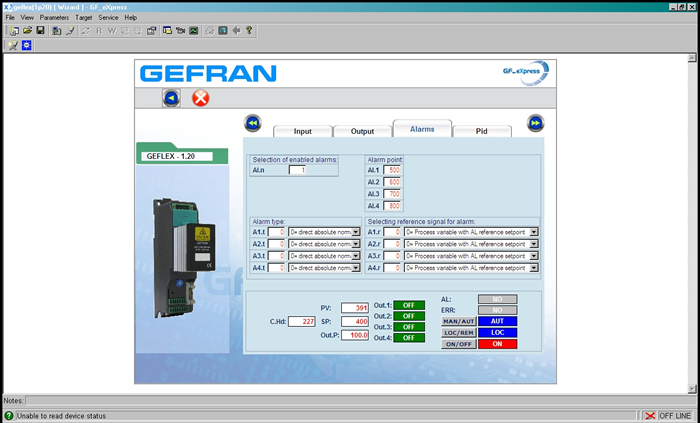700x423 pixels.
Task: Click the blue gear icon in second toolbar
Action: pyautogui.click(x=27, y=45)
